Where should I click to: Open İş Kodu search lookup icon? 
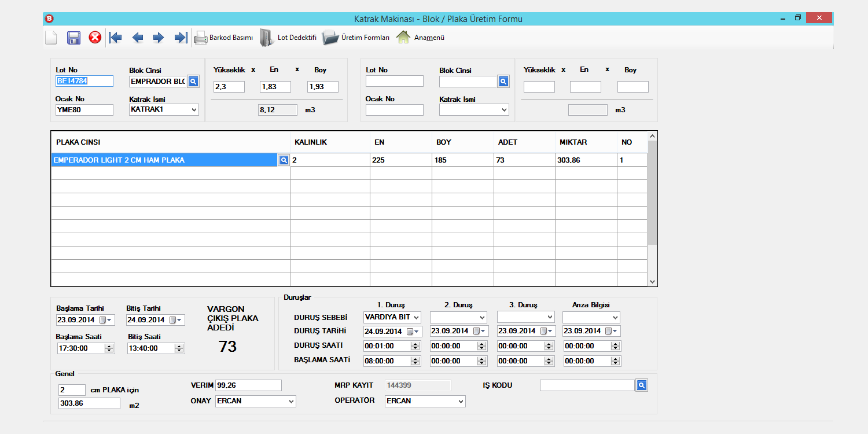tap(641, 385)
